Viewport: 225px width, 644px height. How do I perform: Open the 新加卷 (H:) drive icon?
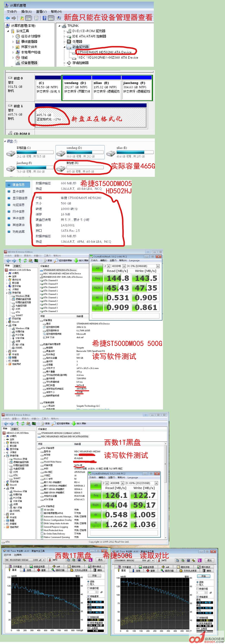[61, 169]
